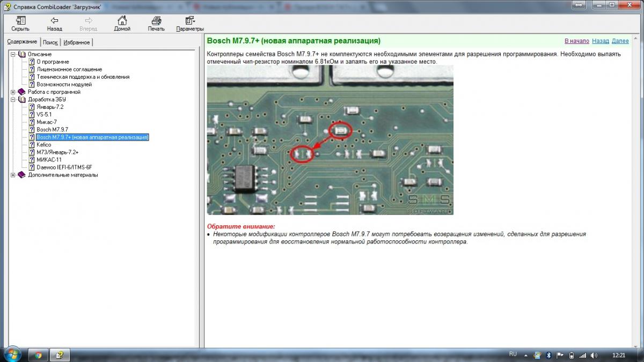Click the closed book icon for Работа с программой
644x362 pixels.
pyautogui.click(x=22, y=92)
